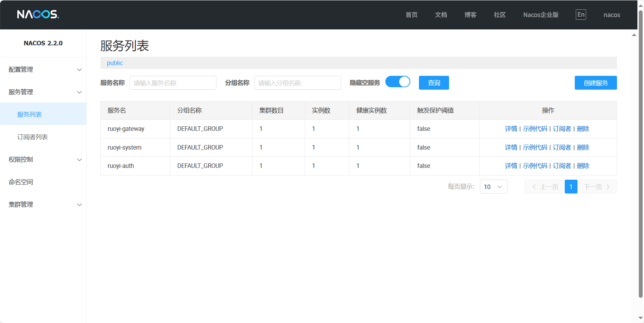Open 示例代码 for ruoyi-auth
The image size is (644, 323).
[x=535, y=166]
